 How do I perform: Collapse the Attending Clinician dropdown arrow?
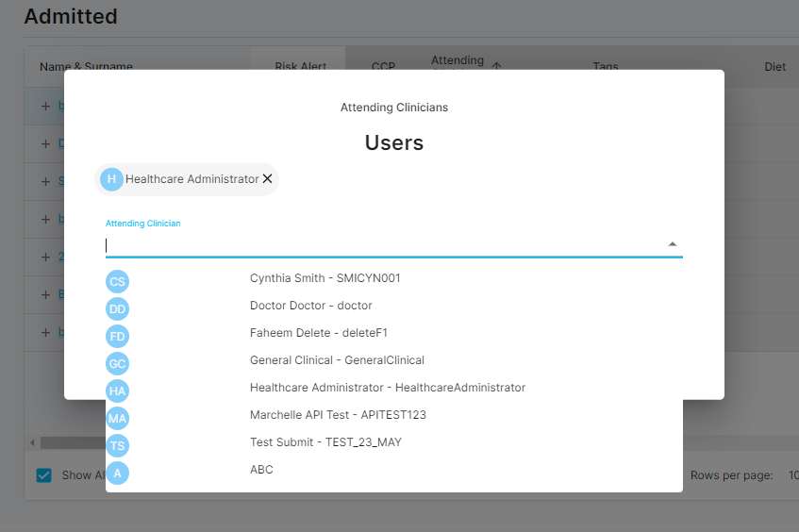(x=672, y=244)
